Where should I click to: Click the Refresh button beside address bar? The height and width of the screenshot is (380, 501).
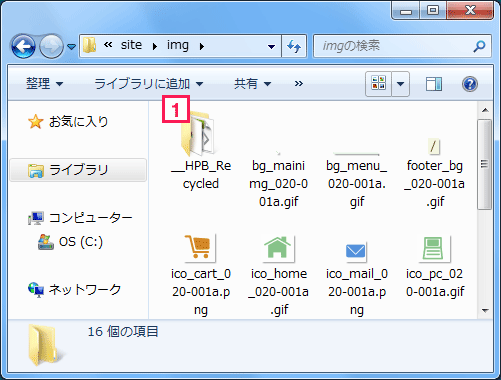[294, 46]
